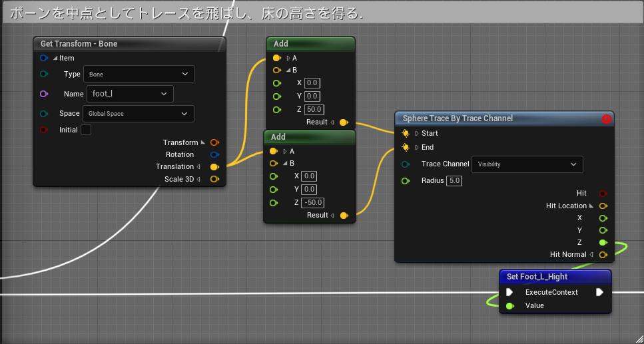Click the Hit Location Z output pin
Image resolution: width=644 pixels, height=344 pixels.
click(603, 242)
